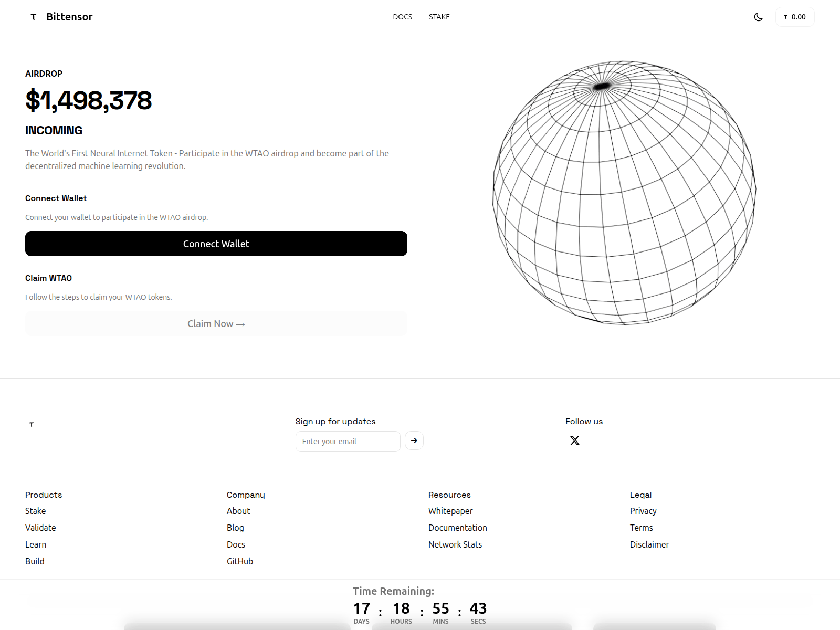Image resolution: width=840 pixels, height=630 pixels.
Task: Submit email with the arrow icon button
Action: [414, 440]
